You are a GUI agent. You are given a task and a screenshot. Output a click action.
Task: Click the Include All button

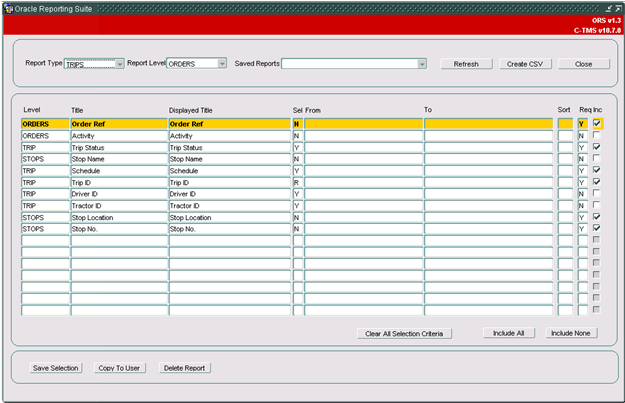(x=509, y=333)
